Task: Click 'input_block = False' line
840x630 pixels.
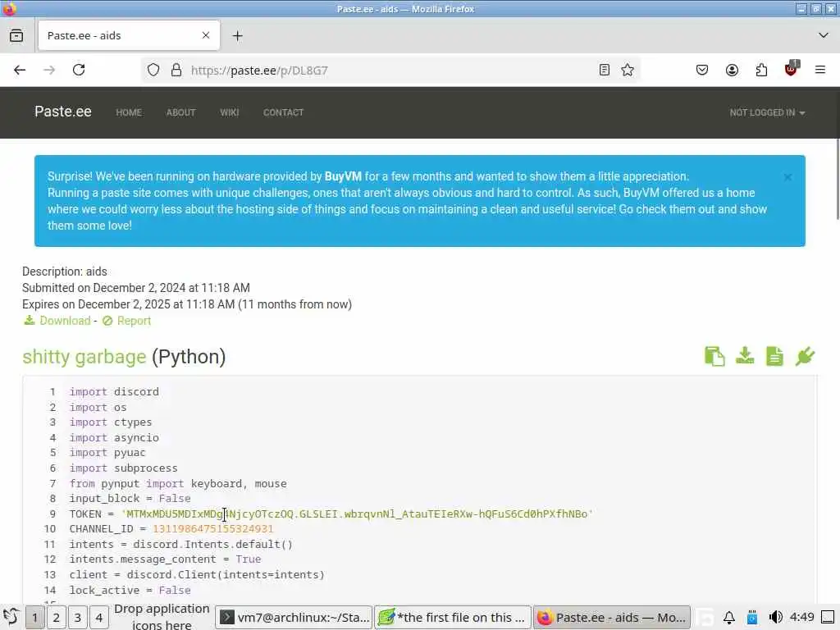Action: click(130, 498)
